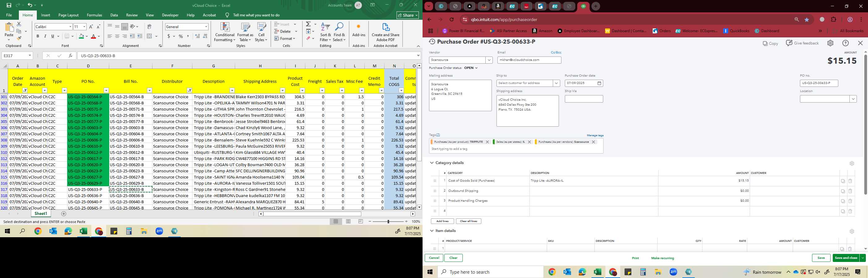
Task: Collapse the Category details section
Action: tap(432, 163)
